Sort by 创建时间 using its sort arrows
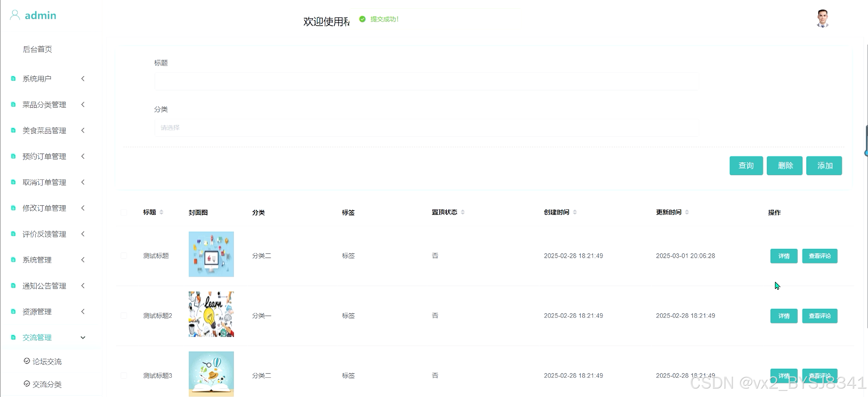Viewport: 868px width, 397px height. 575,212
